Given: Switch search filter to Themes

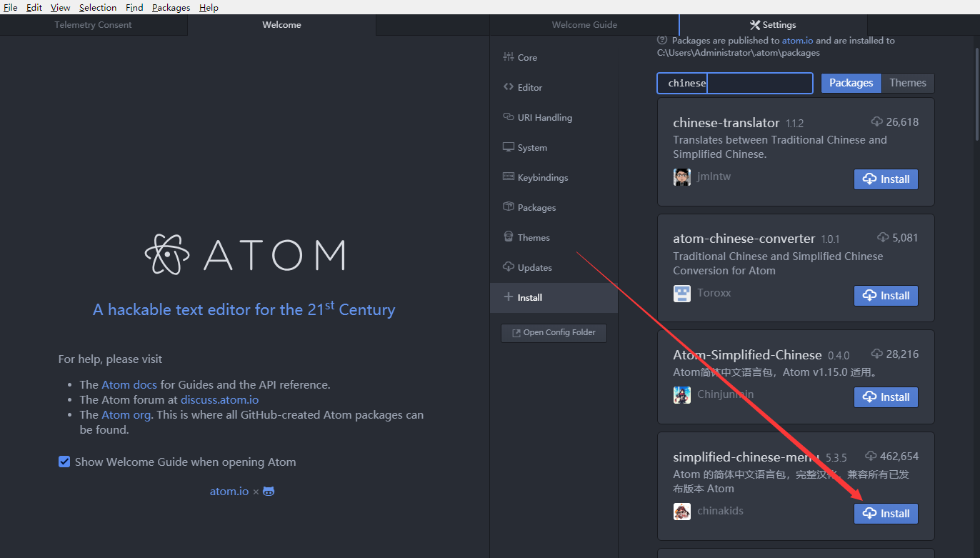Looking at the screenshot, I should [908, 83].
